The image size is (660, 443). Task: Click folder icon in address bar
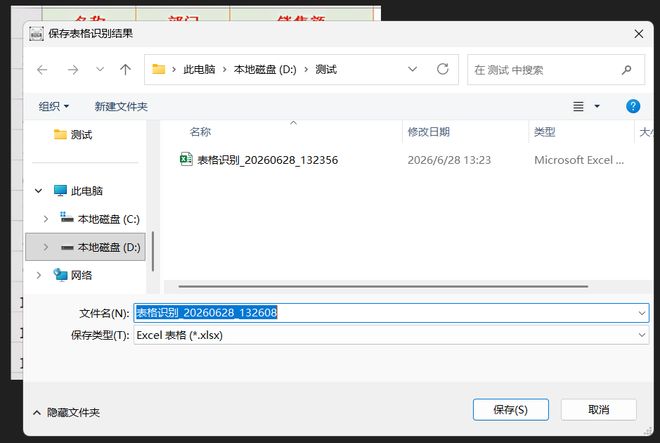(159, 69)
